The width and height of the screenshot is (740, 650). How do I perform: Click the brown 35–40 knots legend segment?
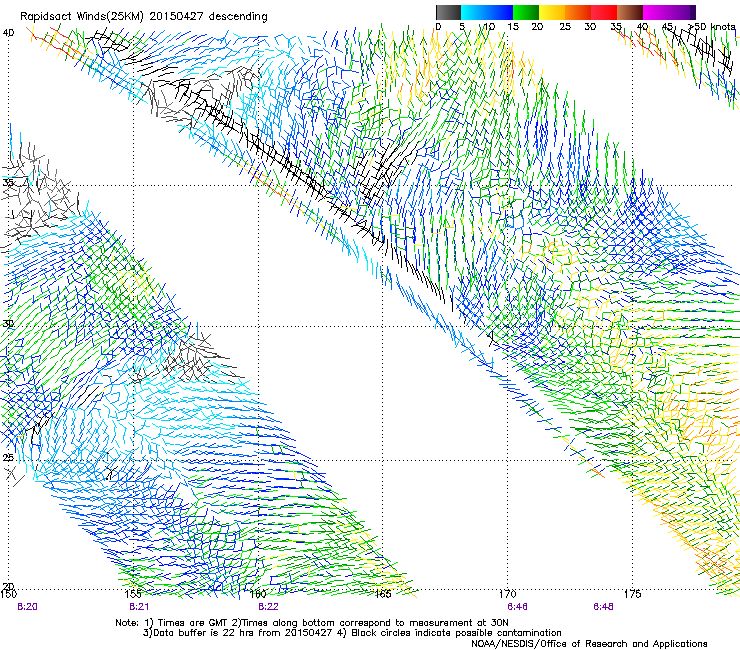point(630,12)
